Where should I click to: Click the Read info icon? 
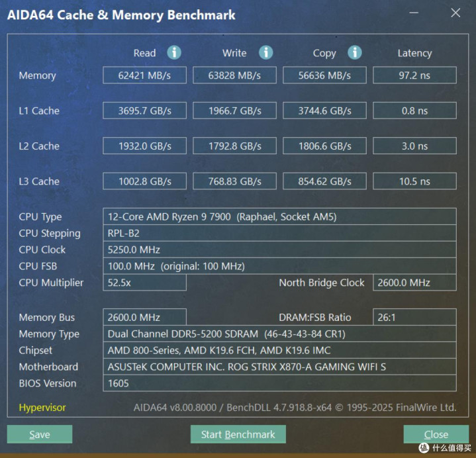pyautogui.click(x=174, y=52)
